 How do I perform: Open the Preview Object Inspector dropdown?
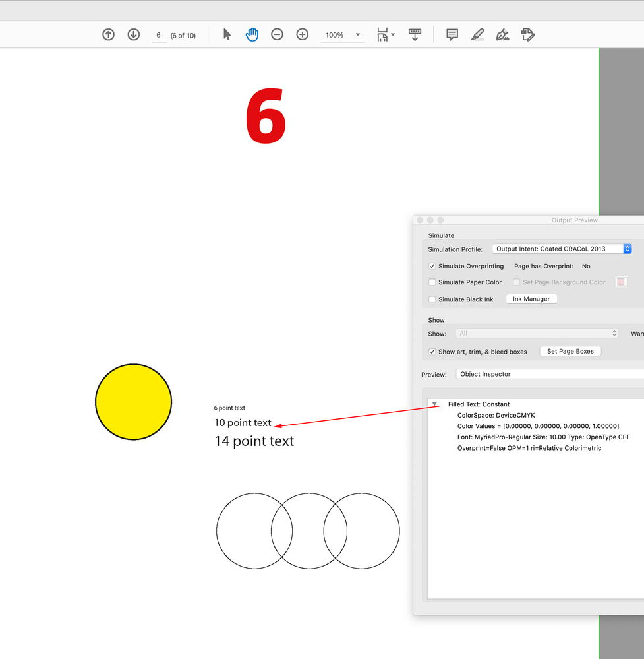coord(550,374)
